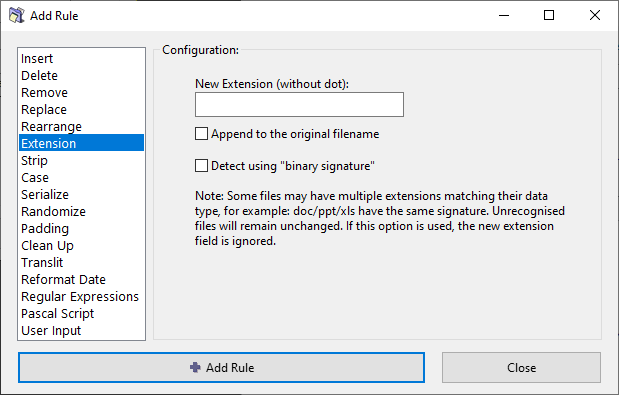Maximize the Add Rule window

click(549, 15)
